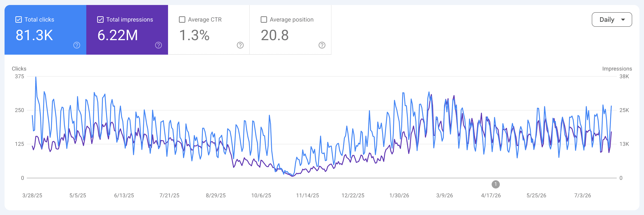Click the 8/29/25 date axis label
Image resolution: width=644 pixels, height=215 pixels.
pyautogui.click(x=216, y=195)
